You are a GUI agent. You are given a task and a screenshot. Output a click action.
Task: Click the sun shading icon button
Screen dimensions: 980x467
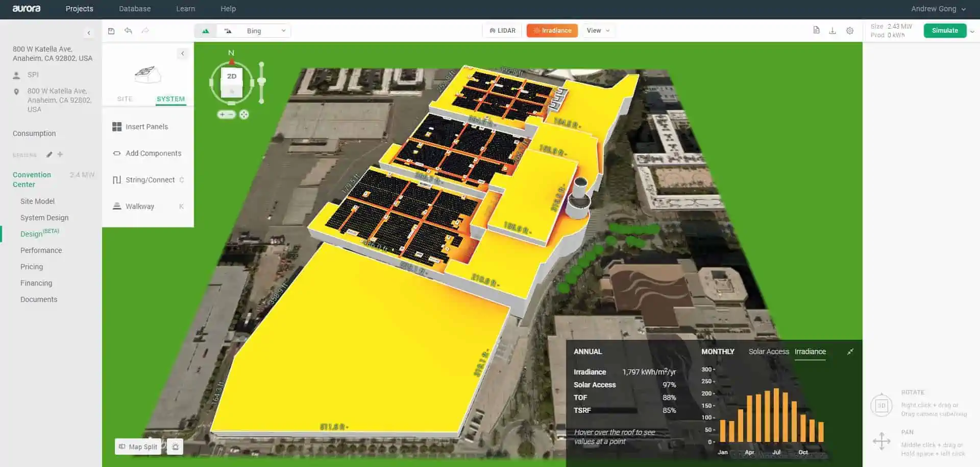pos(175,447)
